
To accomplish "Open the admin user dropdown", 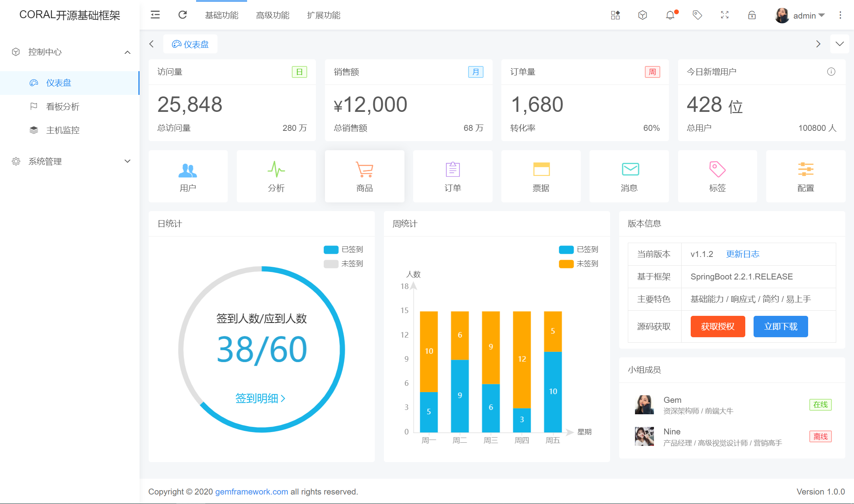I will click(809, 15).
